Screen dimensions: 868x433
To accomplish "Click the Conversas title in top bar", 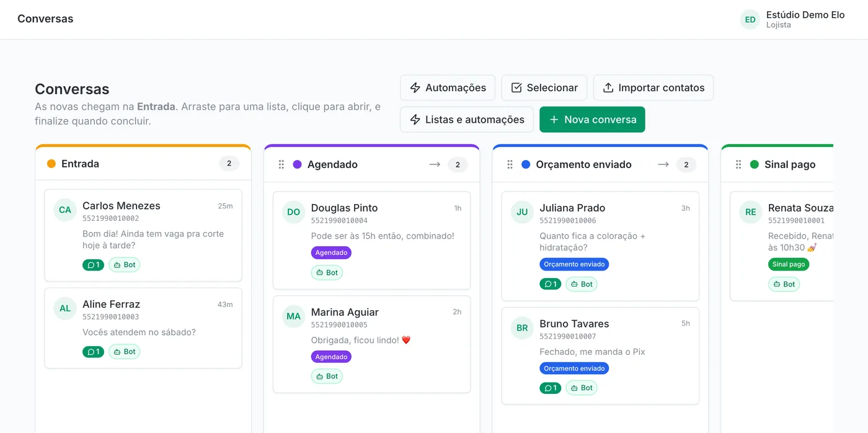I will coord(45,19).
